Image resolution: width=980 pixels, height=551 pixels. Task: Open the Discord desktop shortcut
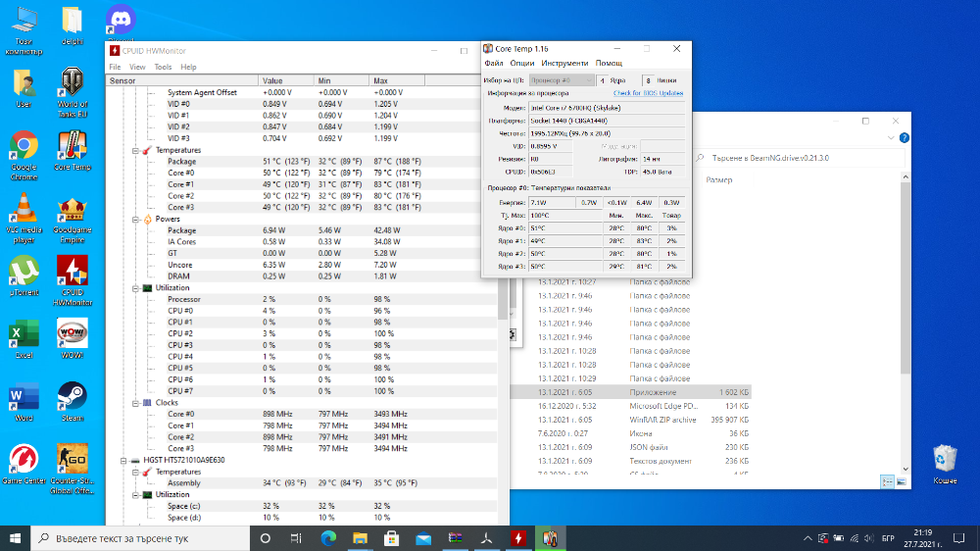coord(120,21)
